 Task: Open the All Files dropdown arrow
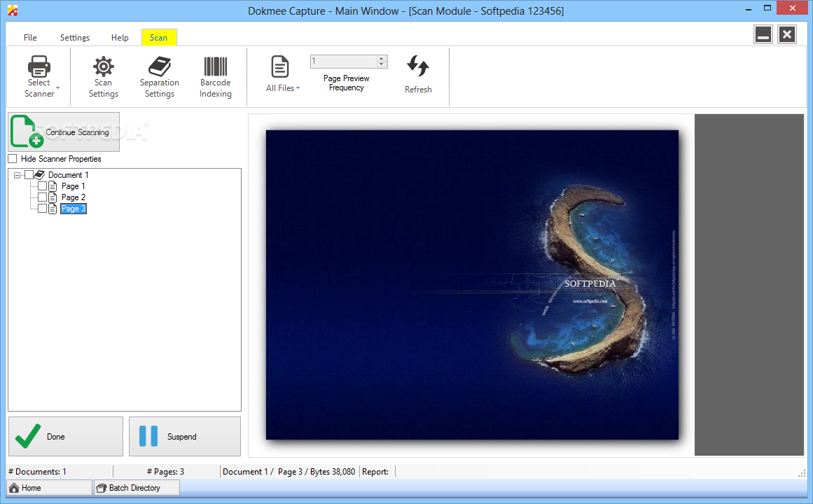(x=298, y=88)
